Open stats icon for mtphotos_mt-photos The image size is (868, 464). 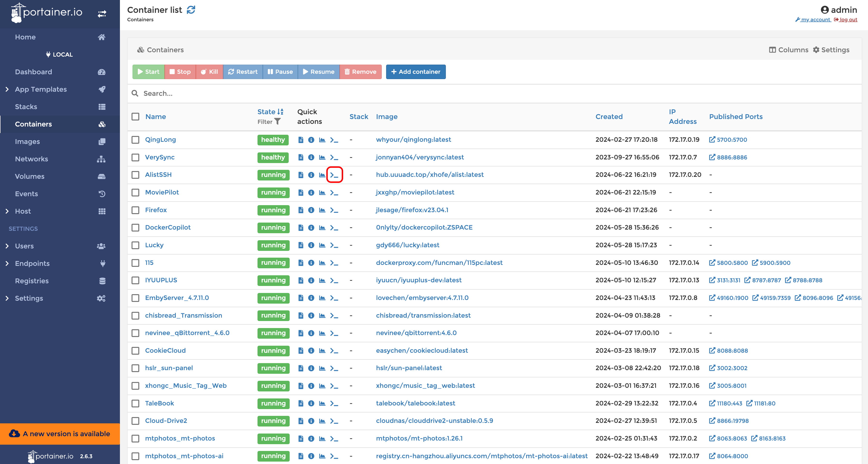322,438
